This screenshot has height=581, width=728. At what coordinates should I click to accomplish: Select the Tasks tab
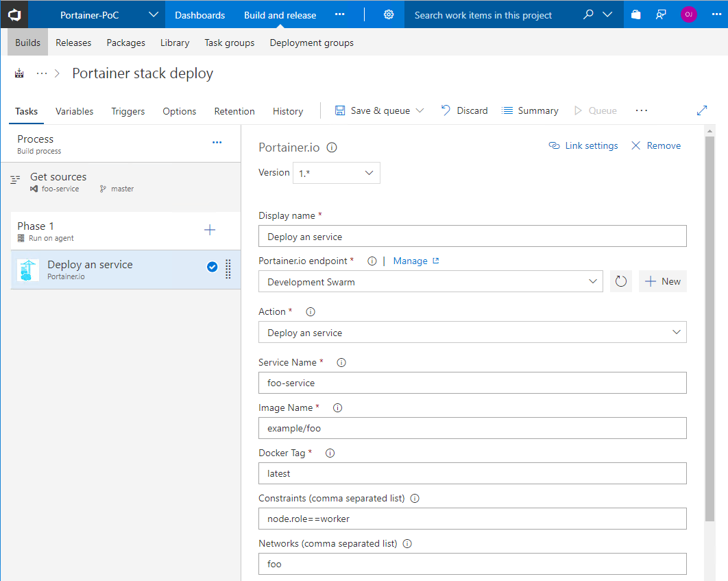coord(27,111)
